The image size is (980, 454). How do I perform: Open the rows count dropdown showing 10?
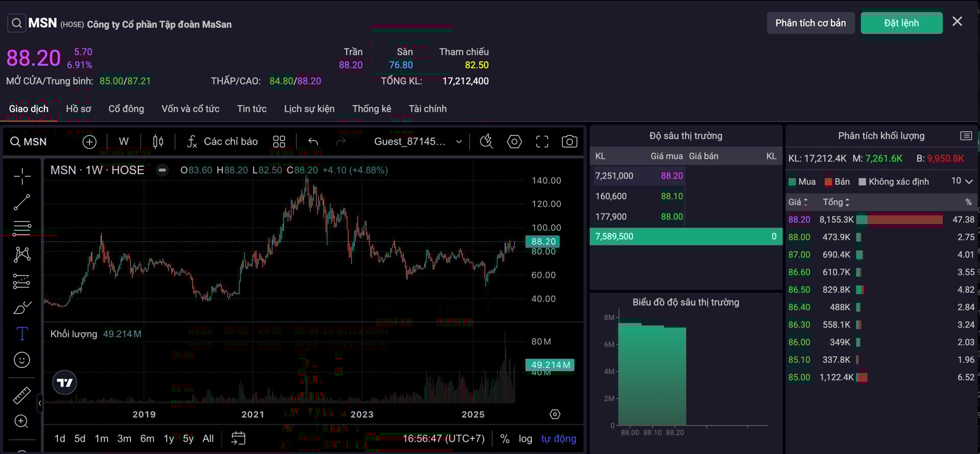962,182
